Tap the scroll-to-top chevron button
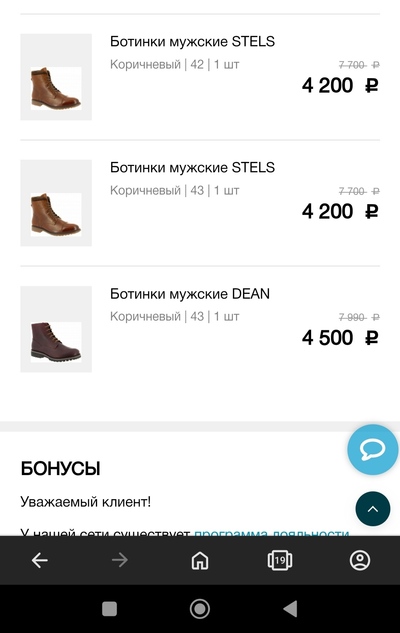Image resolution: width=400 pixels, height=633 pixels. pyautogui.click(x=373, y=509)
